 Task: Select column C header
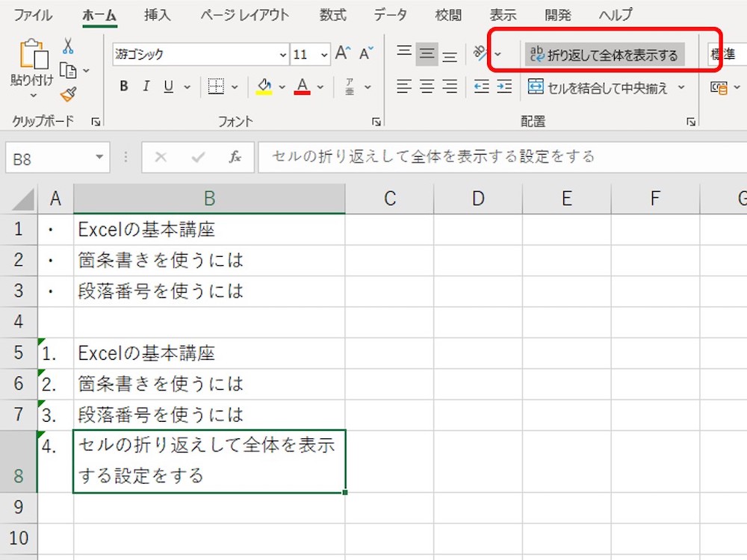click(x=390, y=199)
